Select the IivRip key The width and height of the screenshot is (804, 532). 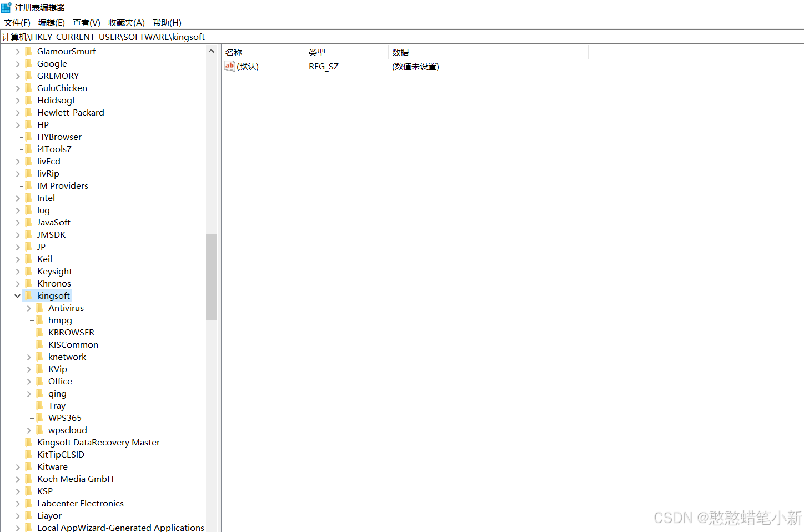[48, 174]
